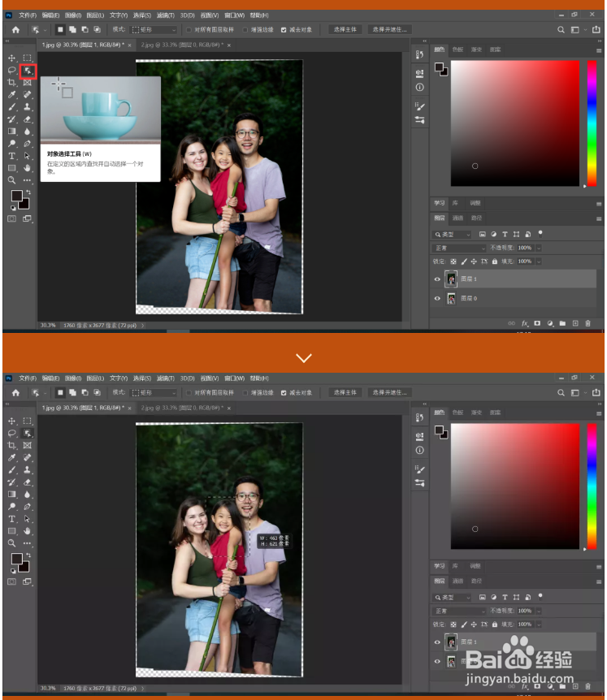Open the 填充 arrow in upper Layers panel
This screenshot has width=607, height=700.
(539, 261)
